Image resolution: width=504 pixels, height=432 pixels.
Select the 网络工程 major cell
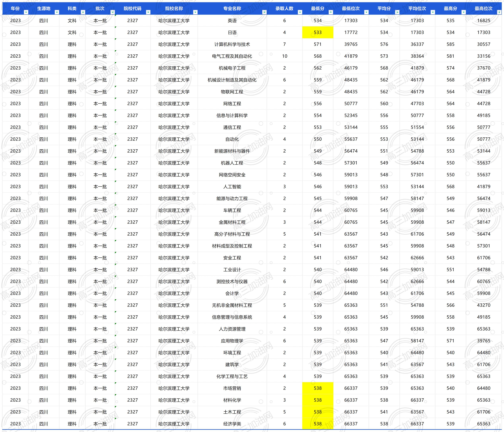(x=232, y=104)
